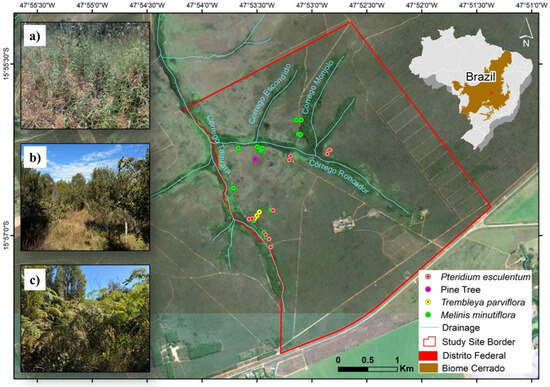Click the 47°52'0"W longitude label
This screenshot has width=550, height=387.
[x=422, y=5]
